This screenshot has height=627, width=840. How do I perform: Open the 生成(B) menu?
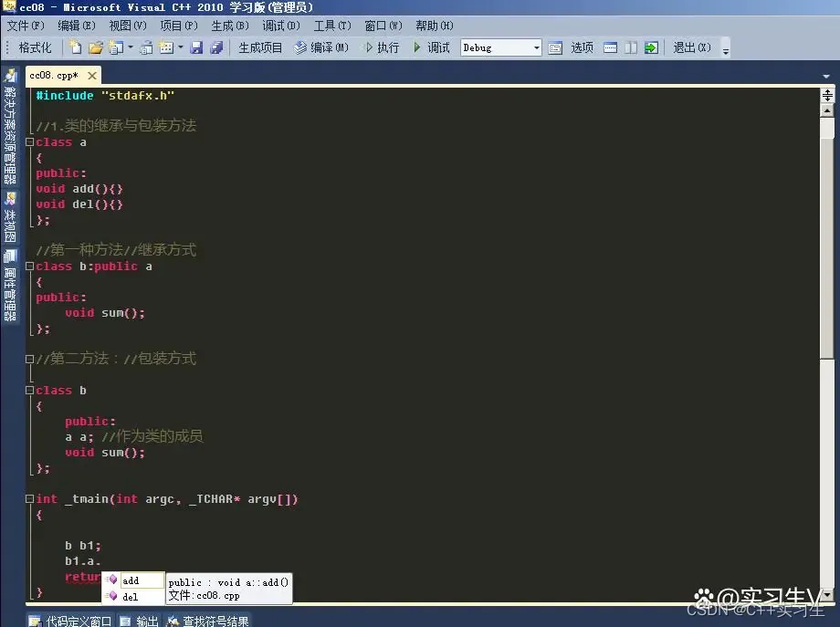[x=230, y=26]
